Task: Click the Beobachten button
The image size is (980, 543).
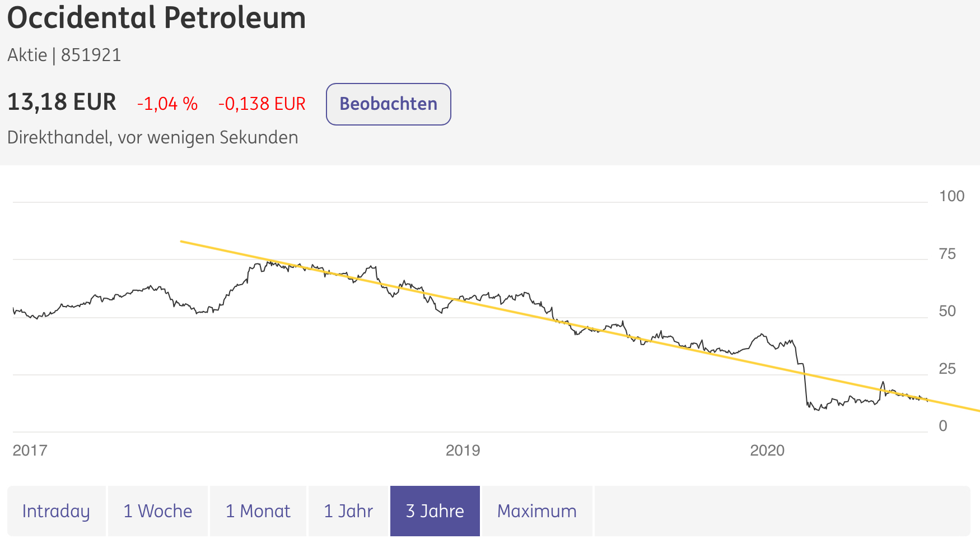Action: tap(388, 104)
